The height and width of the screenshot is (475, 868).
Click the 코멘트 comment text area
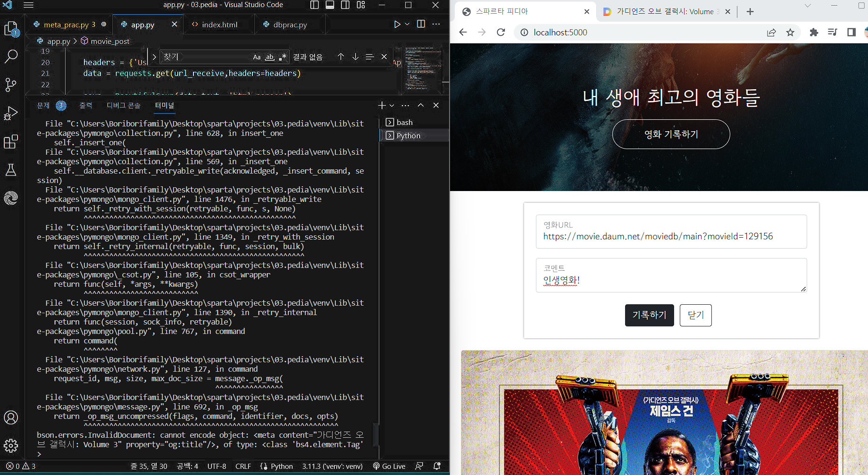[671, 275]
